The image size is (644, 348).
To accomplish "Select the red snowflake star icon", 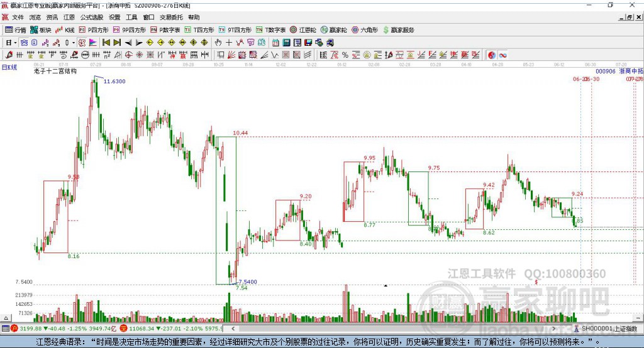I will click(x=139, y=55).
